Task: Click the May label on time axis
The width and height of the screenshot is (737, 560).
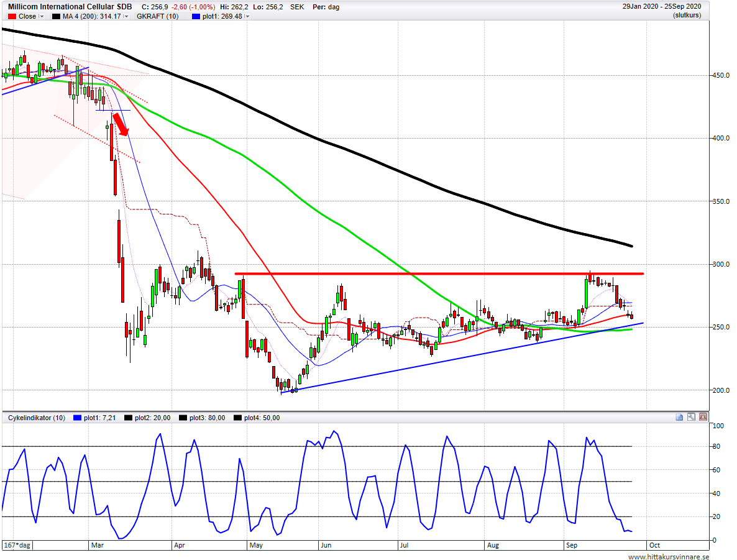Action: [x=256, y=546]
